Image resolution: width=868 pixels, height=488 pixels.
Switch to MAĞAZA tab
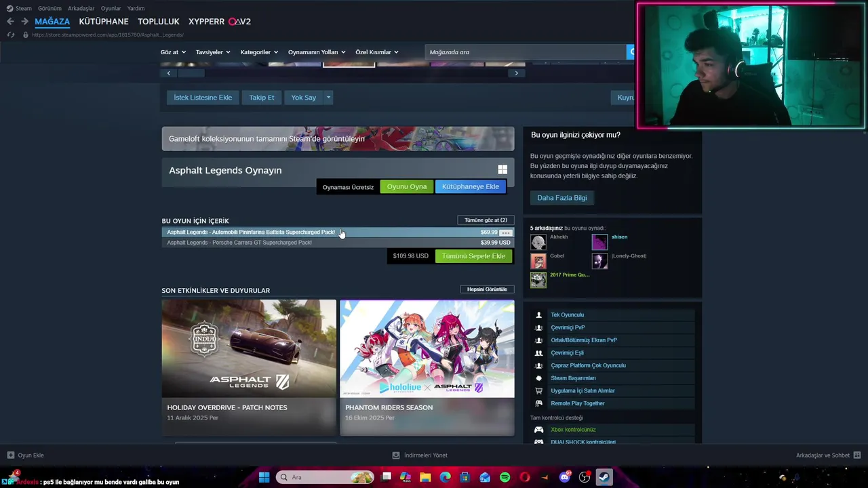point(52,22)
